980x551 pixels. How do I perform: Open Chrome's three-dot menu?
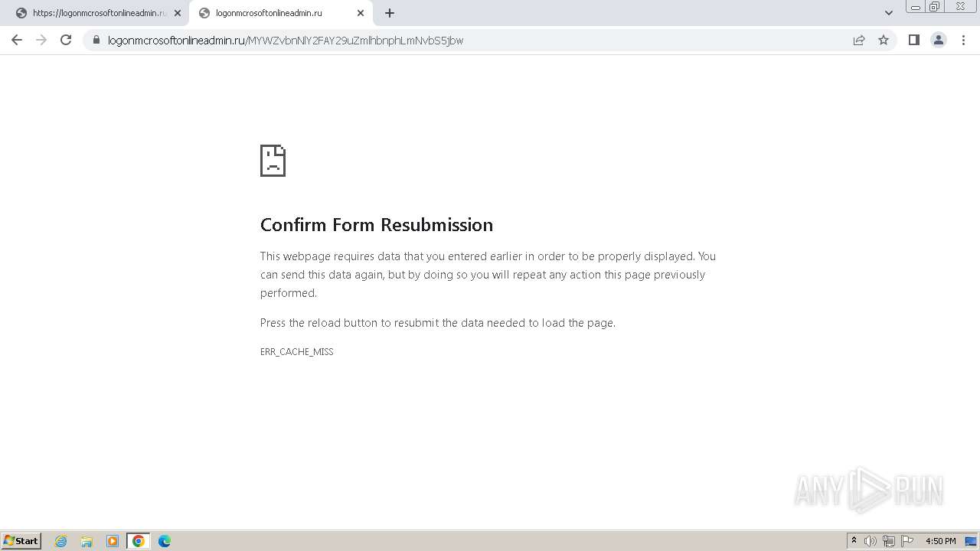963,40
